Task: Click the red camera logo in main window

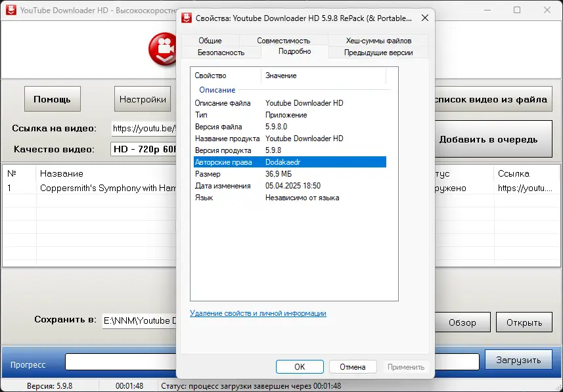Action: coord(162,49)
